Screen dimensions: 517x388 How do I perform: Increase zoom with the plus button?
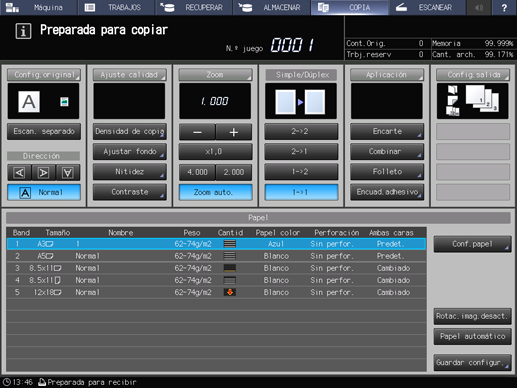point(234,132)
